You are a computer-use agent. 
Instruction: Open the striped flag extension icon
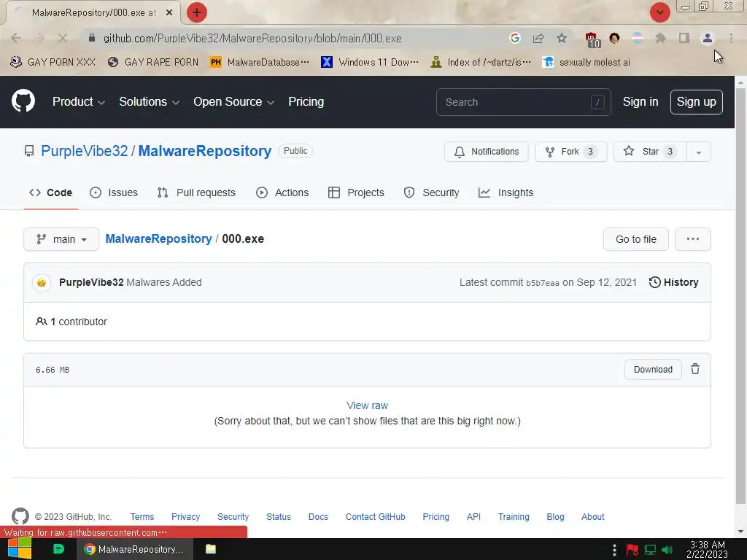[x=638, y=38]
